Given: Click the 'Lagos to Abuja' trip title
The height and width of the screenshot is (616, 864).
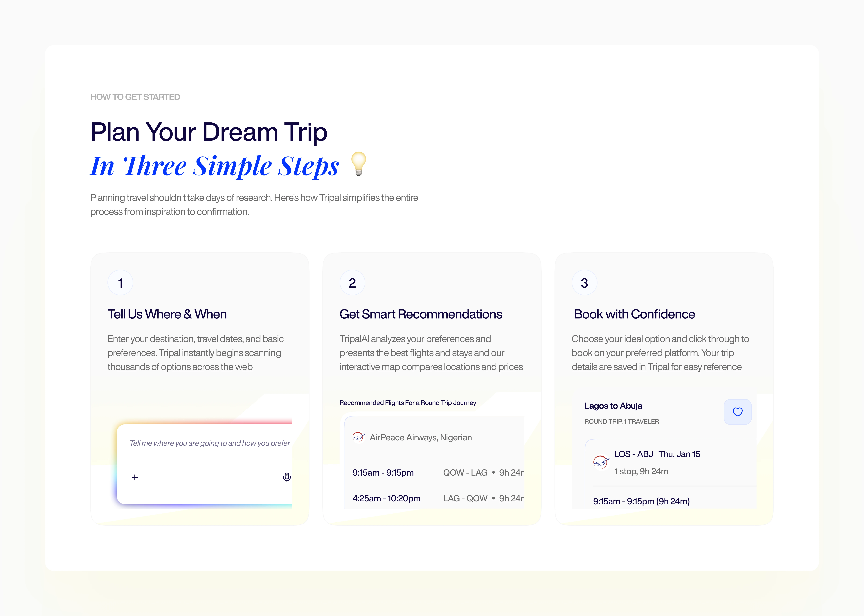Looking at the screenshot, I should [613, 406].
